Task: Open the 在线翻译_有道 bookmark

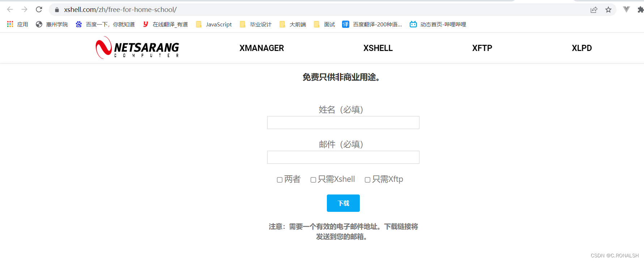Action: coord(165,24)
